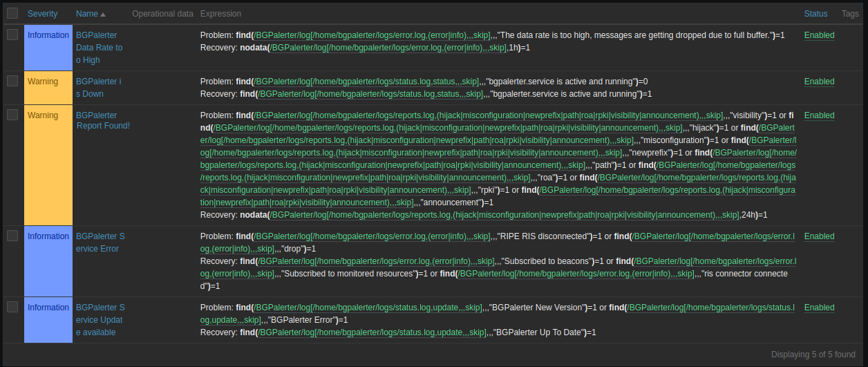Open the BGPalerter Service Error trigger
Image resolution: width=868 pixels, height=367 pixels.
click(x=100, y=243)
